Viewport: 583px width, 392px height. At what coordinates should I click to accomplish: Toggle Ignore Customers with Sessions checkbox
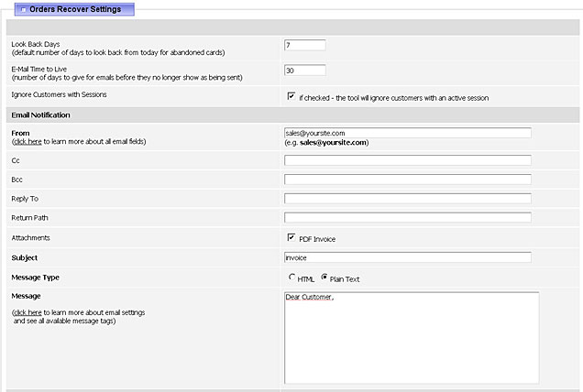click(x=291, y=96)
